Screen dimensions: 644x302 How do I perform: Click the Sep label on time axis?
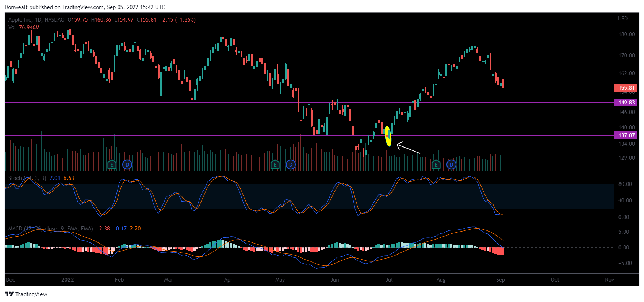click(x=501, y=280)
